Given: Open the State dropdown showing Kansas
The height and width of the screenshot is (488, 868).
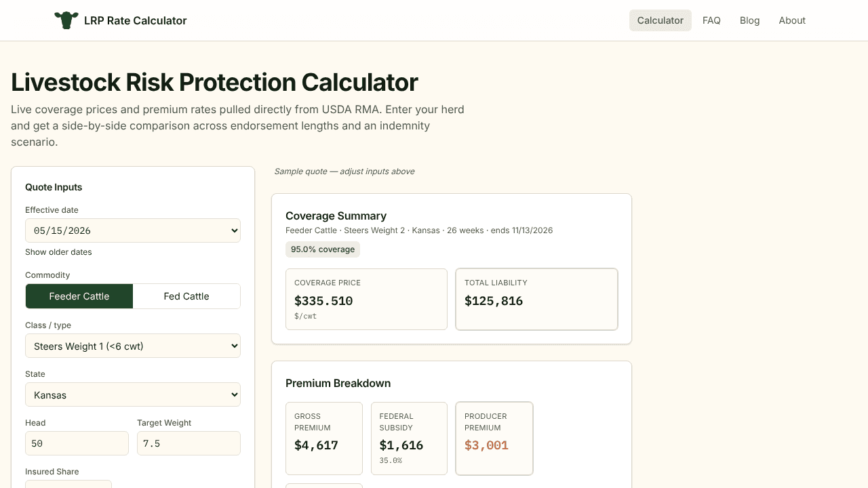Looking at the screenshot, I should [133, 395].
